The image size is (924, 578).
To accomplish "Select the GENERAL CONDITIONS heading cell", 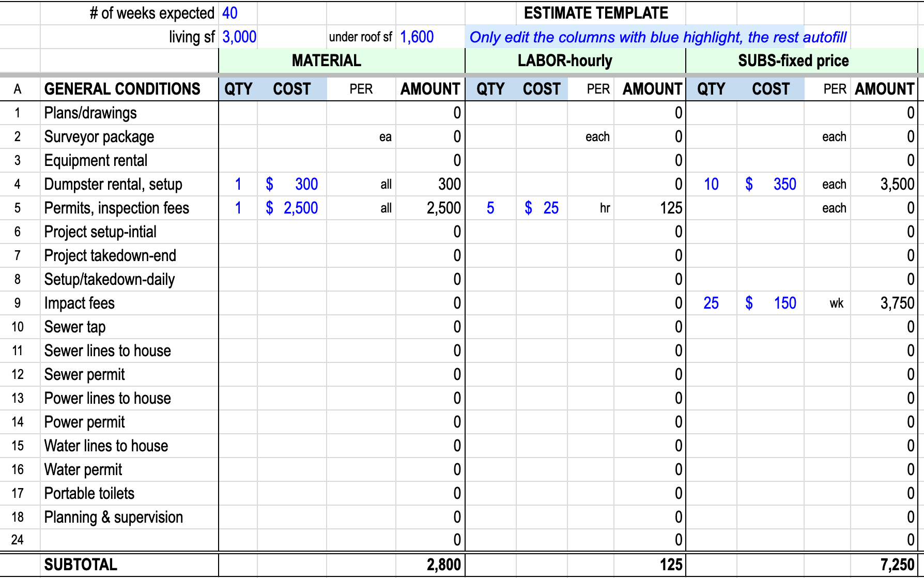I will (122, 89).
